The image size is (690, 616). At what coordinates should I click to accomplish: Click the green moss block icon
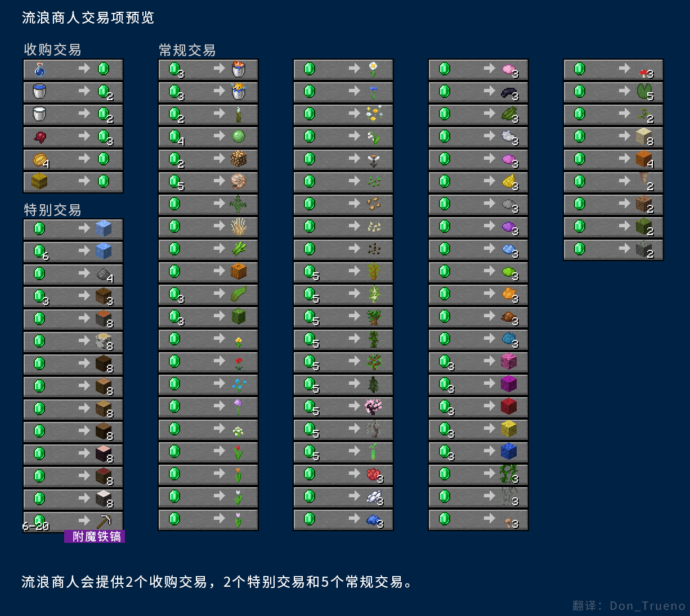pos(643,227)
